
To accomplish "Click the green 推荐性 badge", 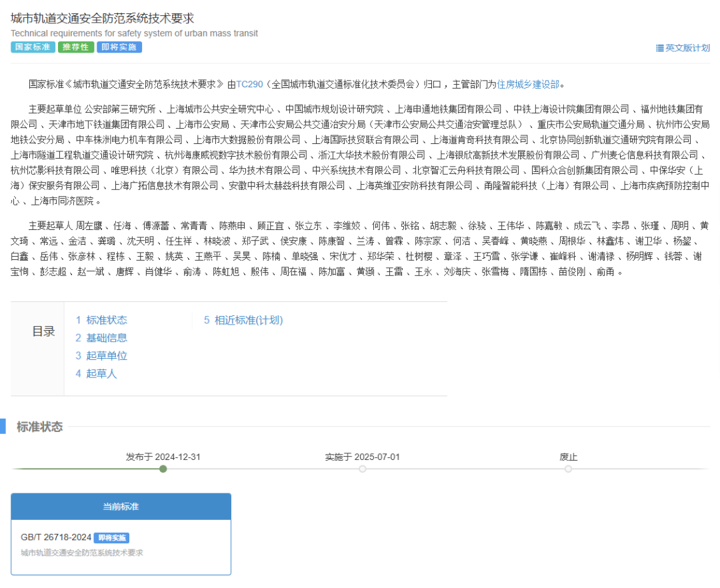I will (76, 47).
